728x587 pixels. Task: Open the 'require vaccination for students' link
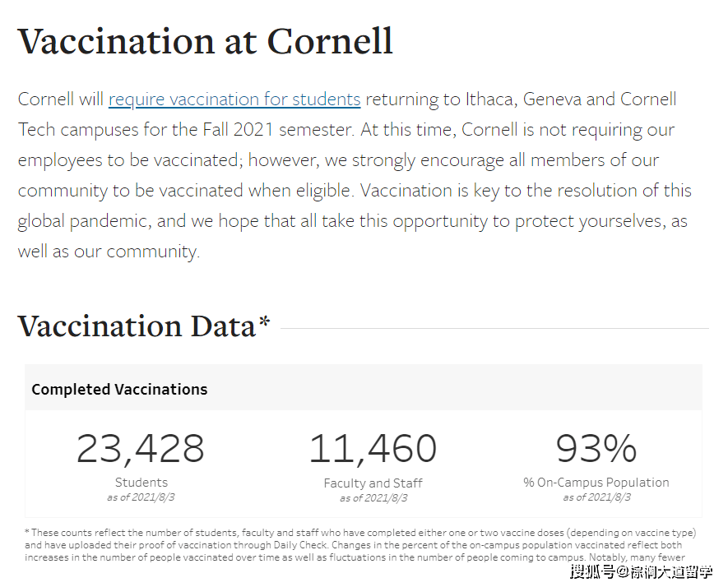(x=234, y=100)
